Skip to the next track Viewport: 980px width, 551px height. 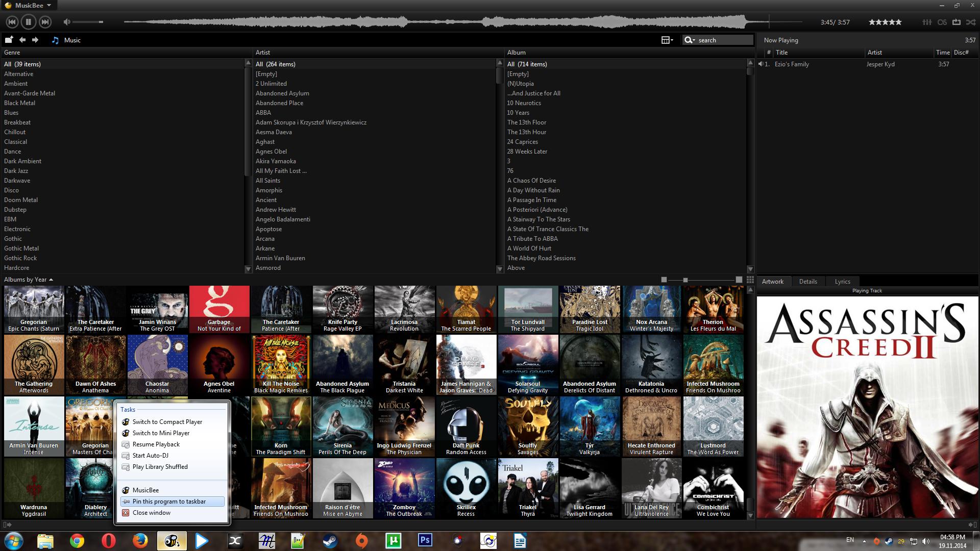[x=45, y=22]
